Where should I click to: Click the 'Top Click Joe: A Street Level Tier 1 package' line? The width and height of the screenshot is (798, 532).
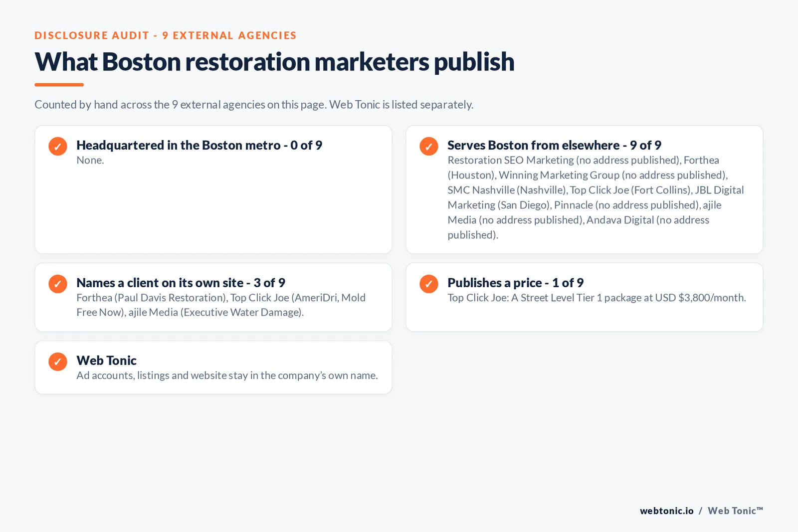coord(597,298)
